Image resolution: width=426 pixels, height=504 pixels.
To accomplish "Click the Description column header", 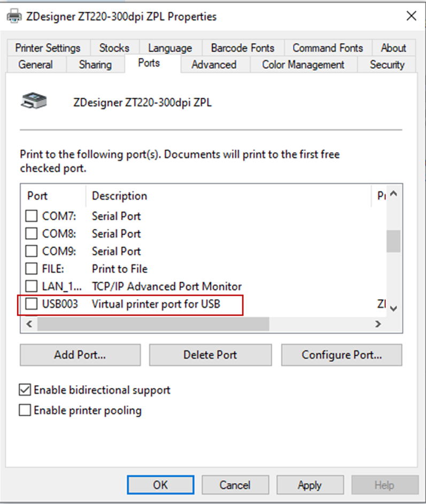I will coord(120,196).
